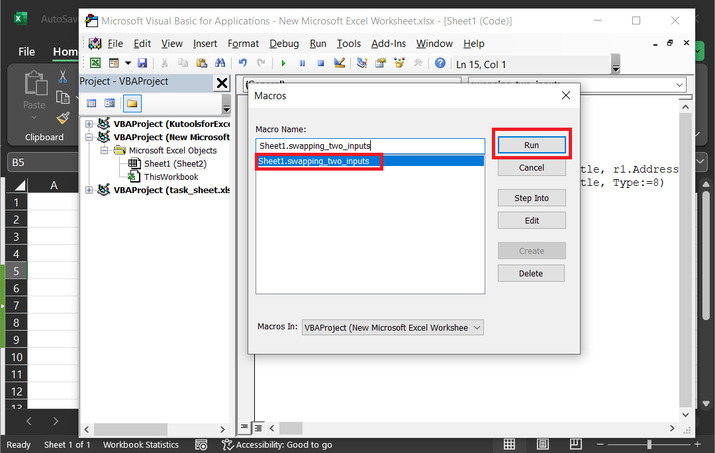Image resolution: width=715 pixels, height=453 pixels.
Task: Expand the VBAProject (KutoolsforExcel) tree node
Action: point(90,124)
